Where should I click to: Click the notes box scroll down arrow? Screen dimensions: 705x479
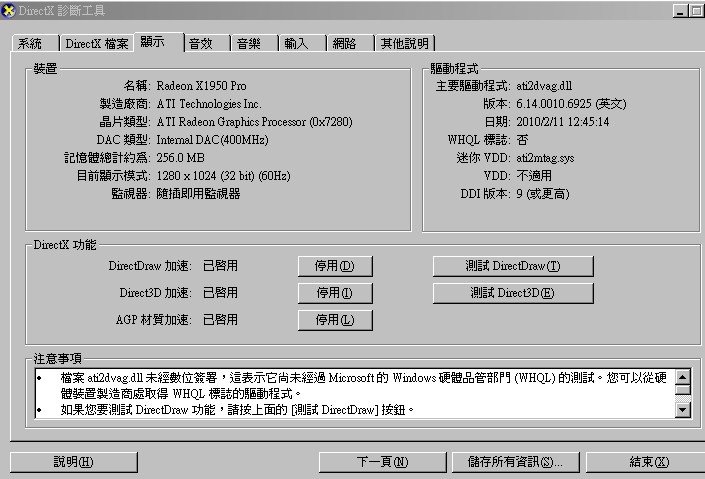pyautogui.click(x=683, y=409)
